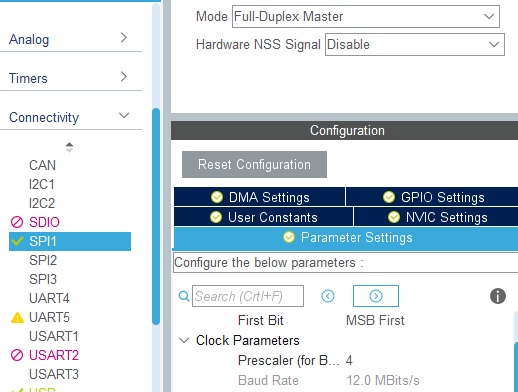518x392 pixels.
Task: Select CAN in the Connectivity list
Action: [x=42, y=165]
